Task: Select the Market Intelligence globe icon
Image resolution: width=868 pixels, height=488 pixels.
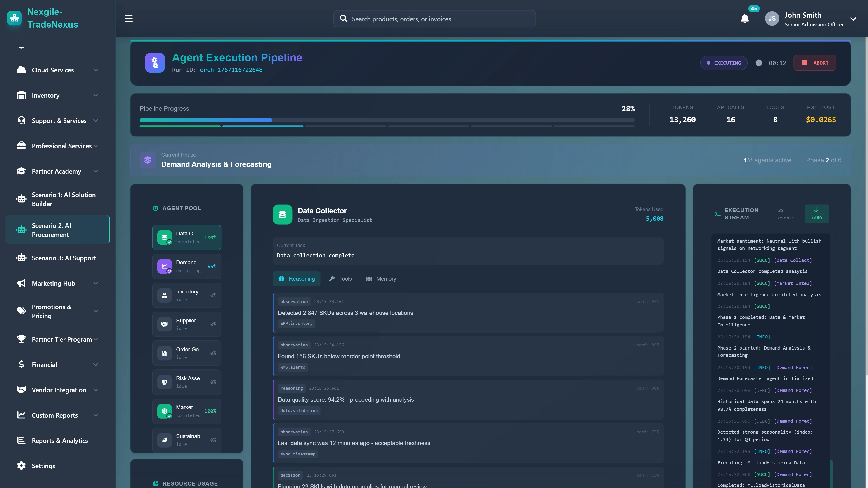Action: 165,411
